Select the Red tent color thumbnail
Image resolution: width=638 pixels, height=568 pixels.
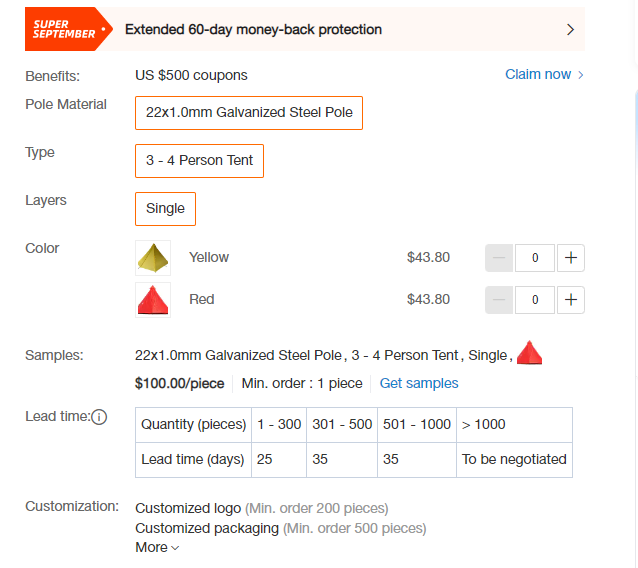pyautogui.click(x=153, y=300)
